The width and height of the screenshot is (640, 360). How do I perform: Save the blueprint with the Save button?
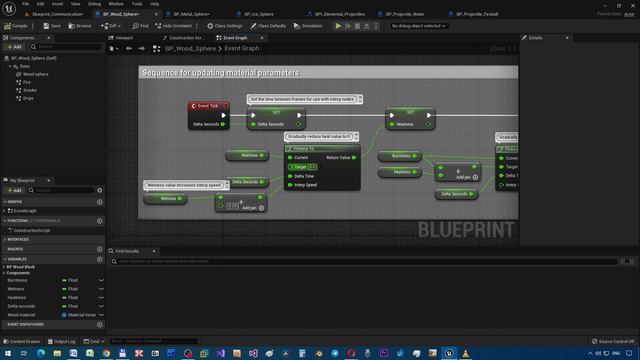(x=52, y=26)
